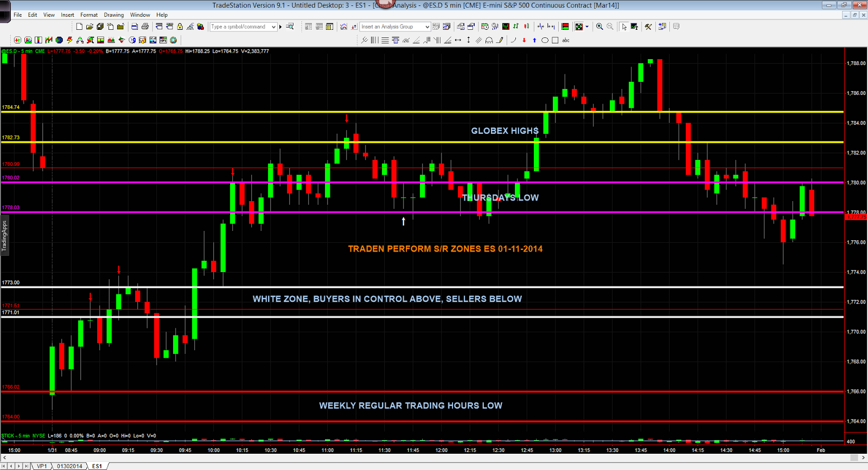This screenshot has height=470, width=868.
Task: Select the parallel lines drawing tool
Action: pyautogui.click(x=478, y=40)
